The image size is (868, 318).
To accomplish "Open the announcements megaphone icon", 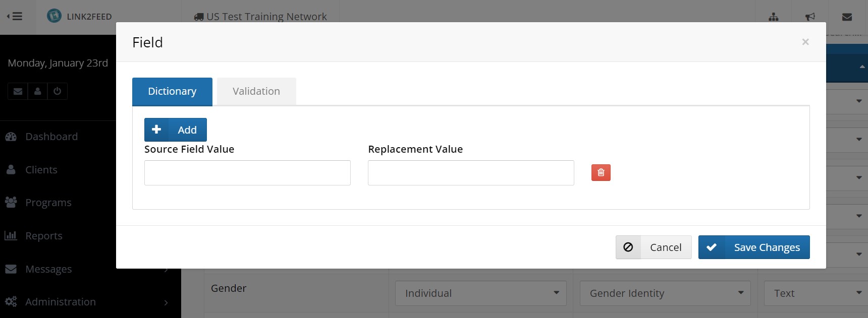I will [x=810, y=17].
